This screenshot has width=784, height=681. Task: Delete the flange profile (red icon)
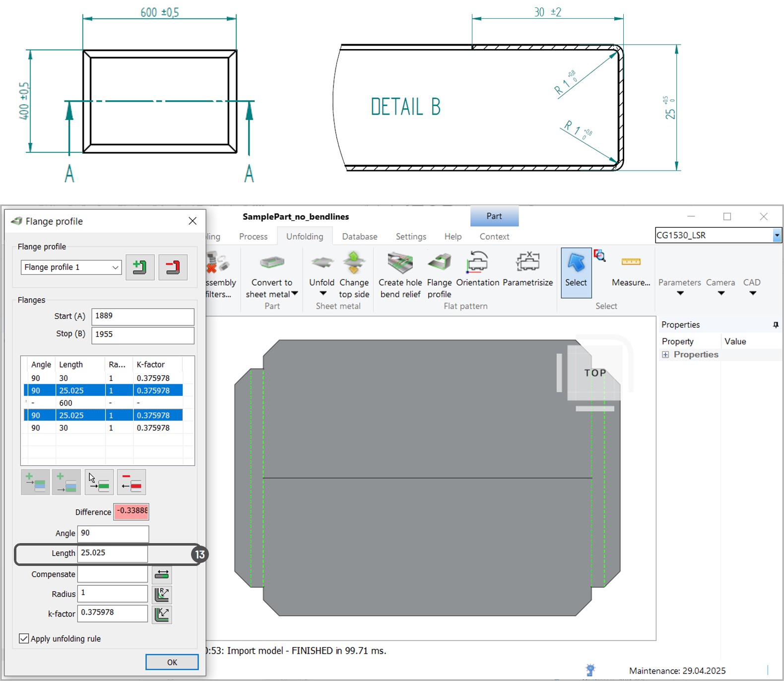point(173,267)
